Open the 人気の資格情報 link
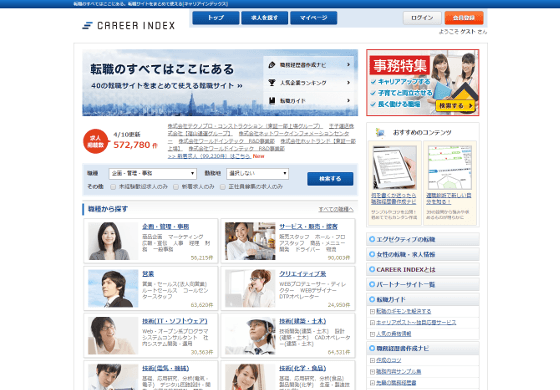 394,334
